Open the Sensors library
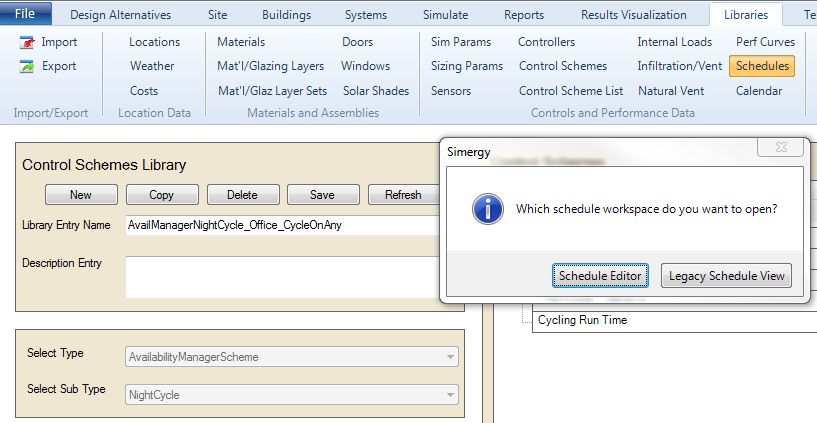817x423 pixels. click(x=451, y=91)
